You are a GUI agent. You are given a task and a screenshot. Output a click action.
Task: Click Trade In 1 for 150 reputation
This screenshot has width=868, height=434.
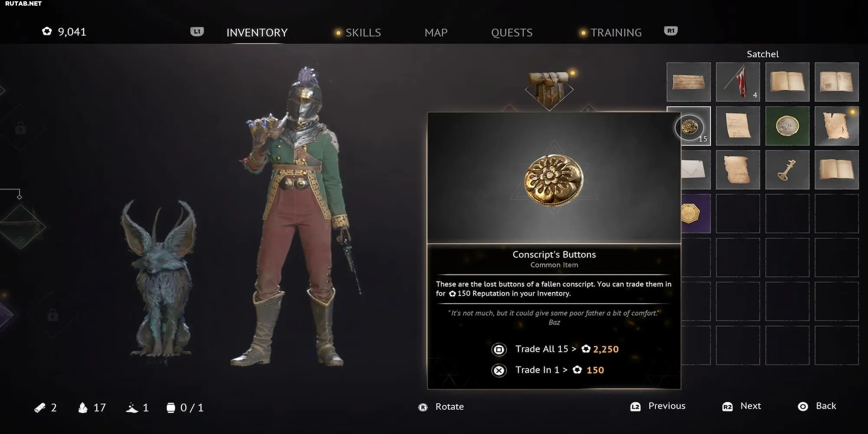coord(548,370)
